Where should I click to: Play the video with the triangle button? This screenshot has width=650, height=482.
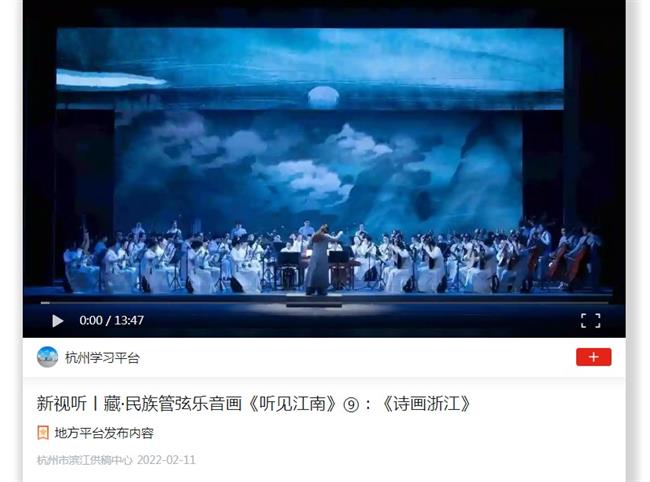tap(58, 321)
